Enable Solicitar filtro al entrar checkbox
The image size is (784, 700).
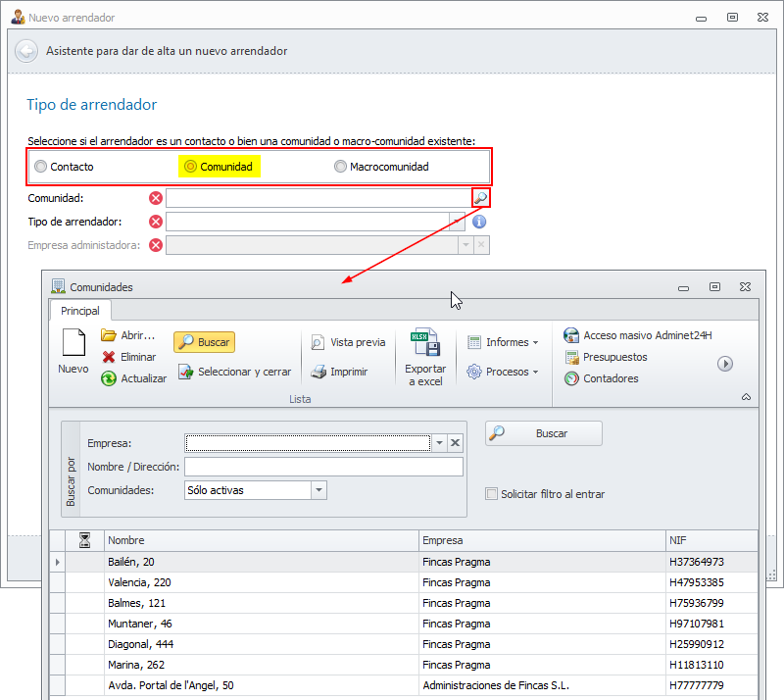pos(492,494)
